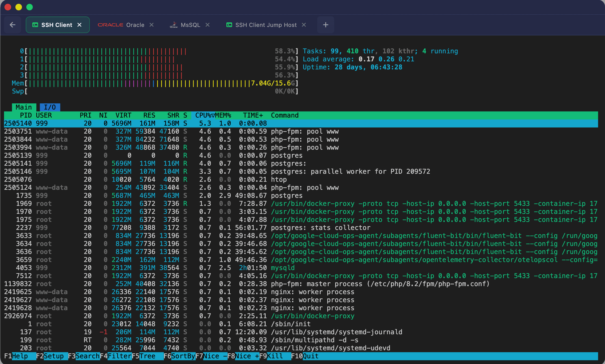Image resolution: width=605 pixels, height=364 pixels.
Task: Click F1 Help in the footer
Action: coord(20,356)
